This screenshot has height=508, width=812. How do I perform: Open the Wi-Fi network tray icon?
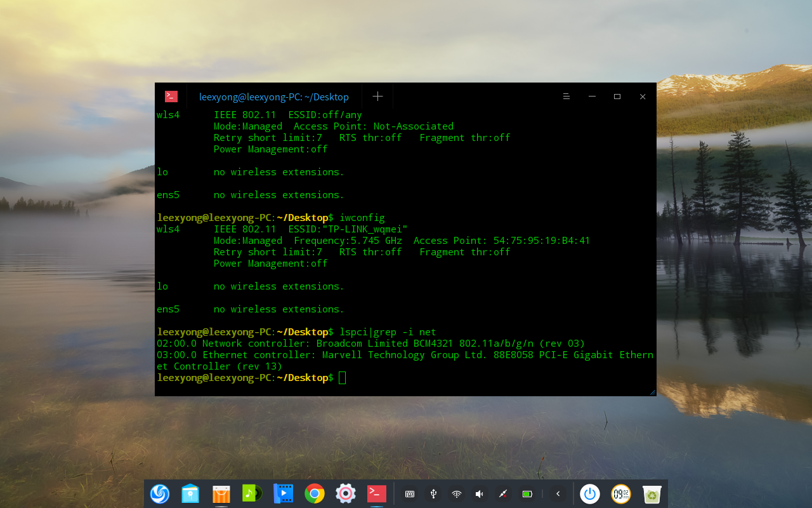(457, 494)
